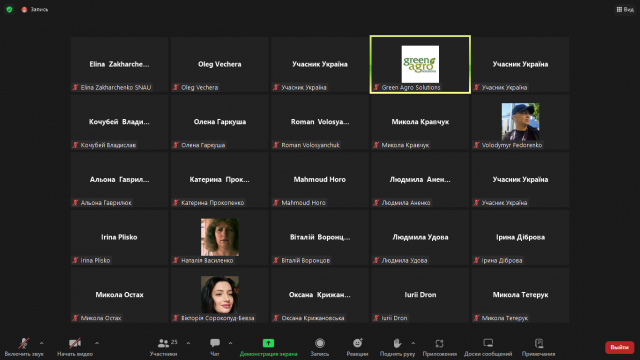Click Микола Тетерук participant tile
The height and width of the screenshot is (360, 640).
click(520, 295)
